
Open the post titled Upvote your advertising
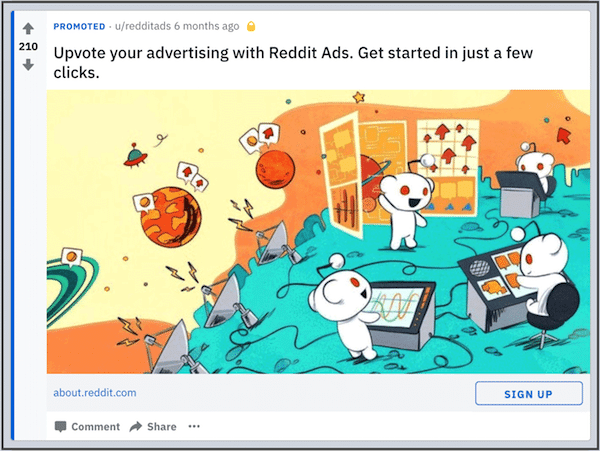pos(293,62)
